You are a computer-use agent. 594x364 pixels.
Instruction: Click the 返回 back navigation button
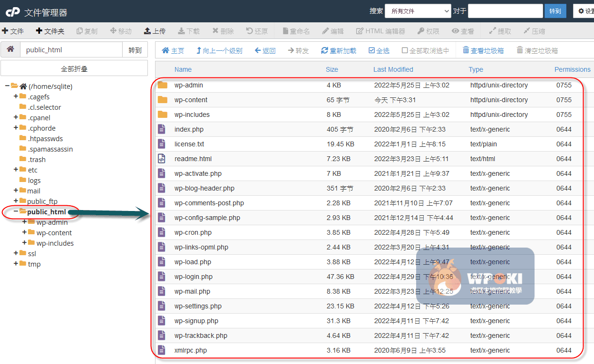coord(265,50)
